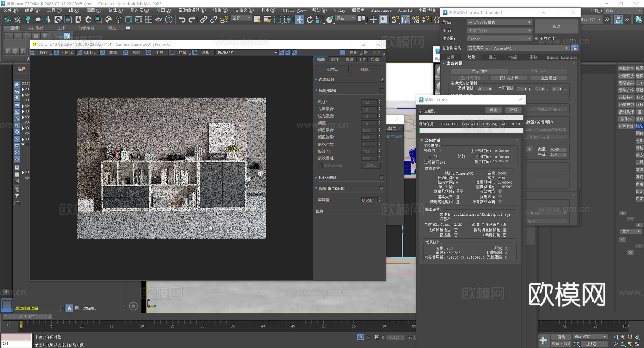The width and height of the screenshot is (644, 348).
Task: Click the teapot render icon in toolbar
Action: pos(158,19)
